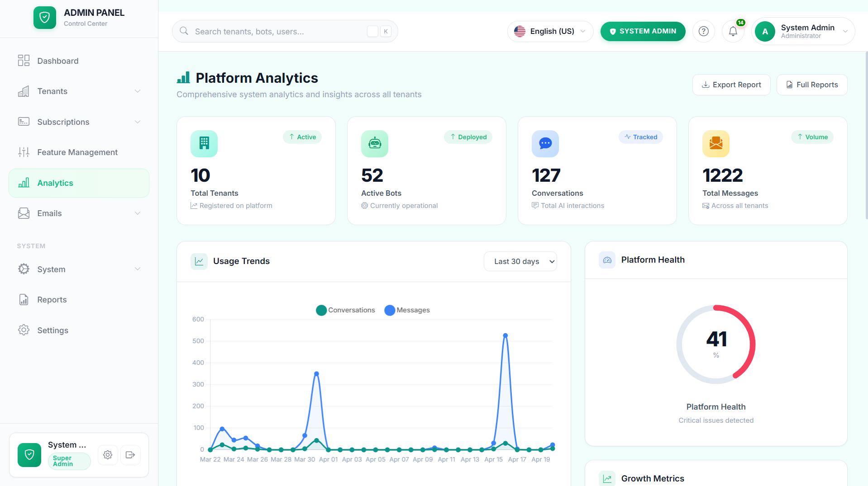
Task: Open the English (US) language dropdown
Action: pos(550,31)
